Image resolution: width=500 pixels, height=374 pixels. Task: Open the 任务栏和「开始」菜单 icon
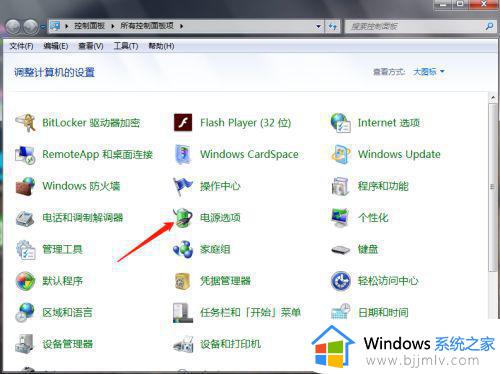click(183, 313)
